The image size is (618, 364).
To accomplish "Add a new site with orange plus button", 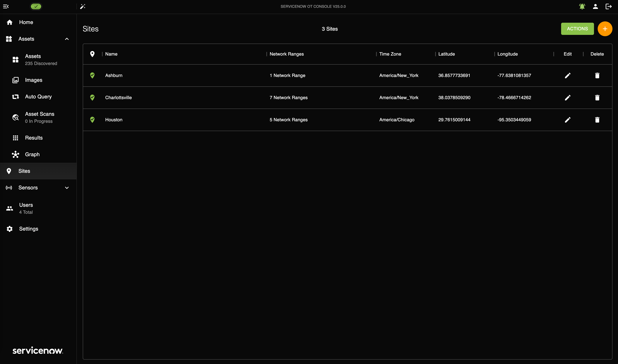I will coord(605,29).
